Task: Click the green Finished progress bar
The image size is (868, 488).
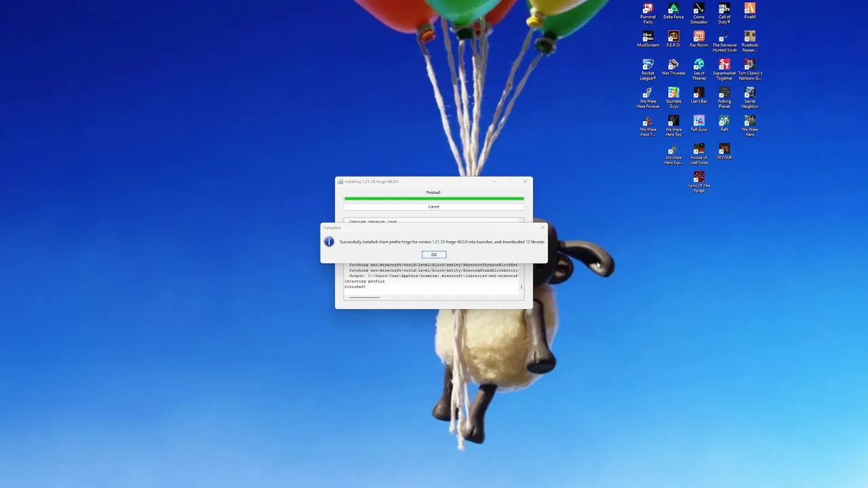Action: (434, 199)
